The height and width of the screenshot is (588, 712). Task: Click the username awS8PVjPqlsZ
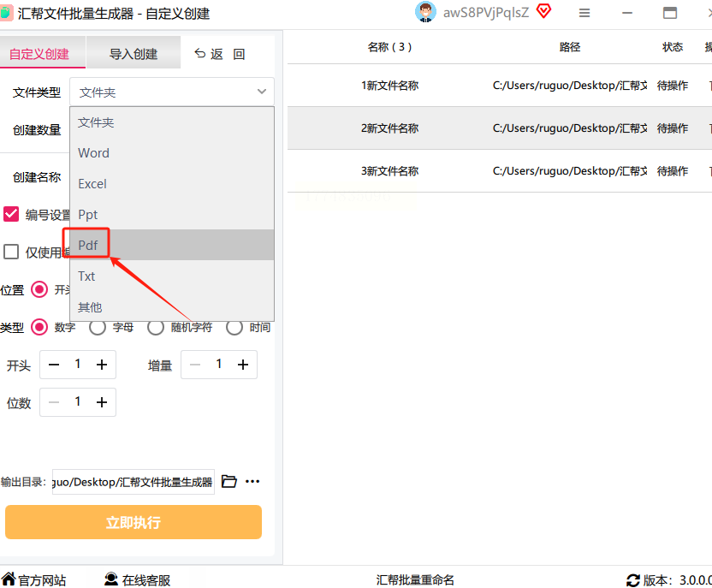click(486, 12)
